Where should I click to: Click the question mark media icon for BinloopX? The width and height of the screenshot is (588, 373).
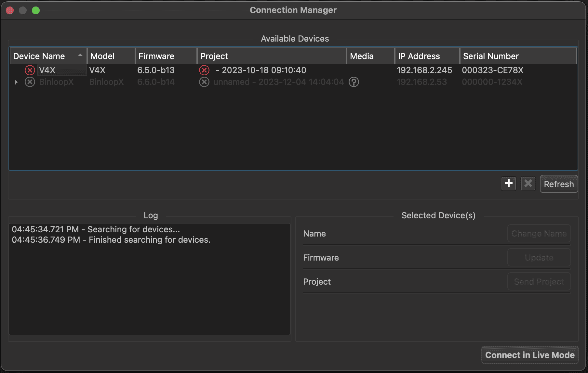pos(354,82)
